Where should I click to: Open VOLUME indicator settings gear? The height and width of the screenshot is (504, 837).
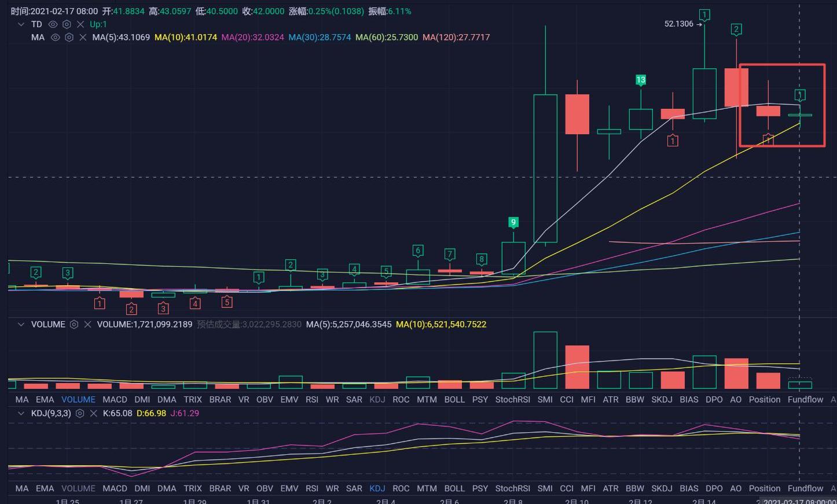tap(74, 325)
